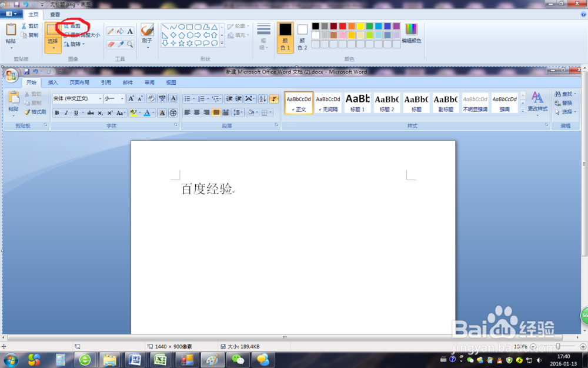Viewport: 588px width, 368px height.
Task: Expand the arrow under Paint's 粘贴 button
Action: click(11, 48)
